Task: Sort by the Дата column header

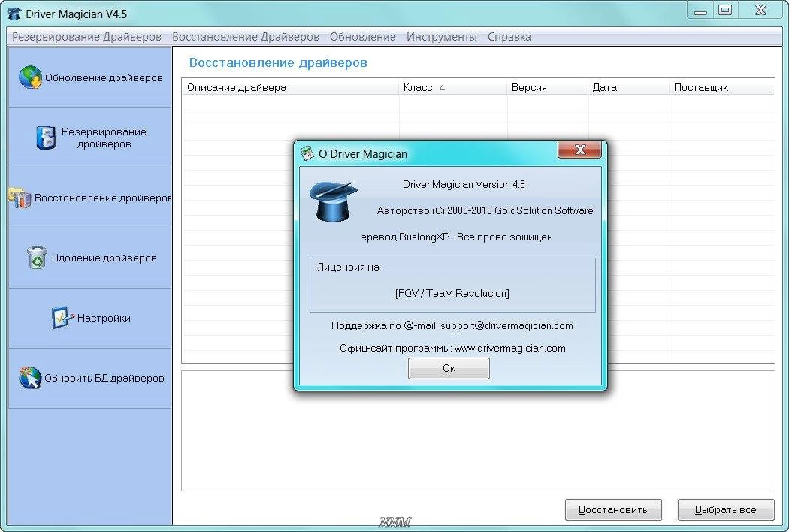Action: tap(629, 87)
